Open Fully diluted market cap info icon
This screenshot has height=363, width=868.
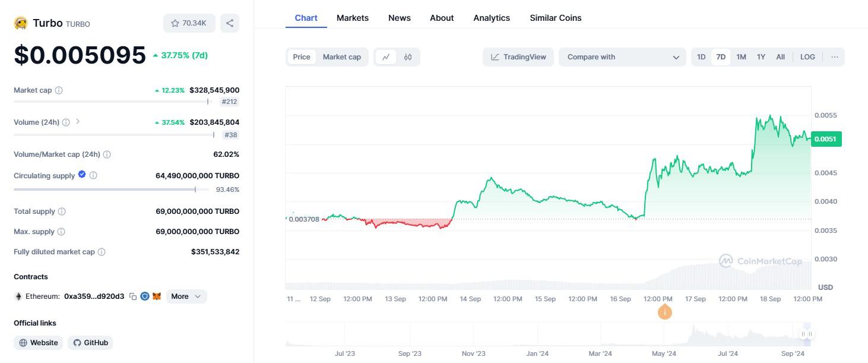pos(102,252)
